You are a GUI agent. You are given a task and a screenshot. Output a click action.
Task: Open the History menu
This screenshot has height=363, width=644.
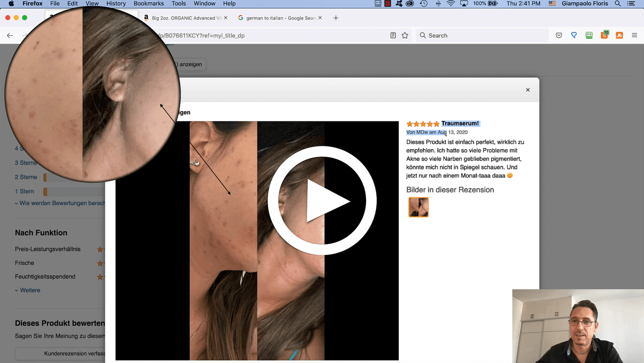click(116, 4)
